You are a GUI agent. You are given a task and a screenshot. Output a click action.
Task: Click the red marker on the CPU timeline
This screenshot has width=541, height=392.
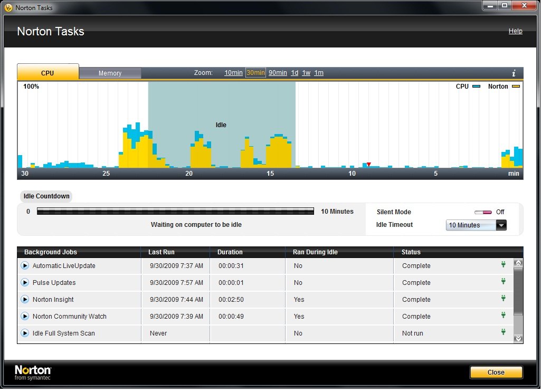click(369, 166)
